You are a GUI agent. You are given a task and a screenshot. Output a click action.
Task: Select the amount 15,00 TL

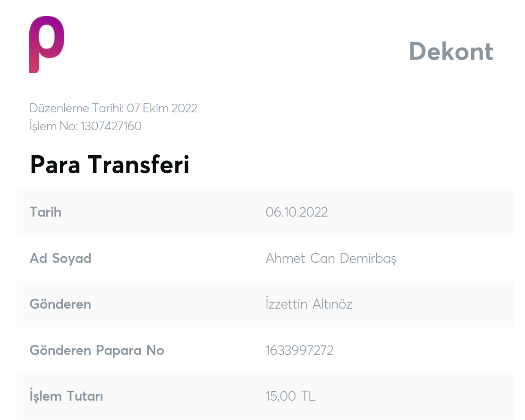(290, 396)
